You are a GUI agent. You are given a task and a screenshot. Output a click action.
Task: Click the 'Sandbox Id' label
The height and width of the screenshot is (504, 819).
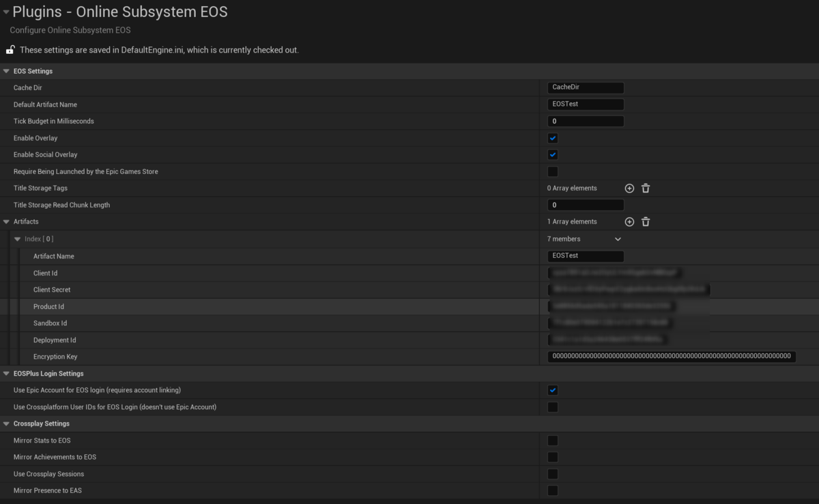[50, 323]
